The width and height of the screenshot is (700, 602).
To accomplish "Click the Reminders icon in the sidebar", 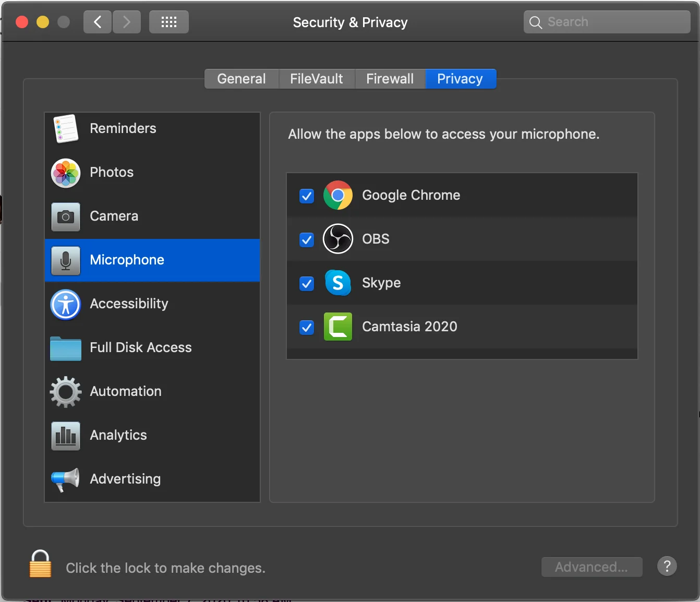I will coord(66,128).
